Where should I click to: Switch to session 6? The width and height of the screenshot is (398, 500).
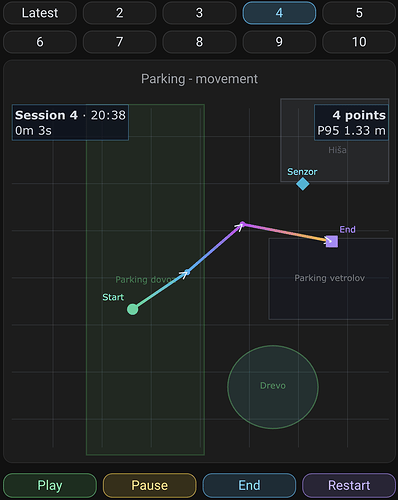click(x=40, y=42)
